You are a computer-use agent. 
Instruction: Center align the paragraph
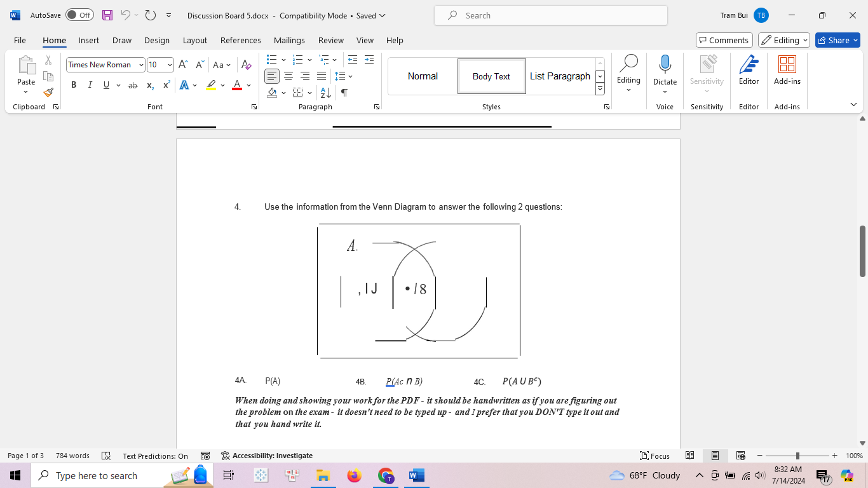coord(288,76)
